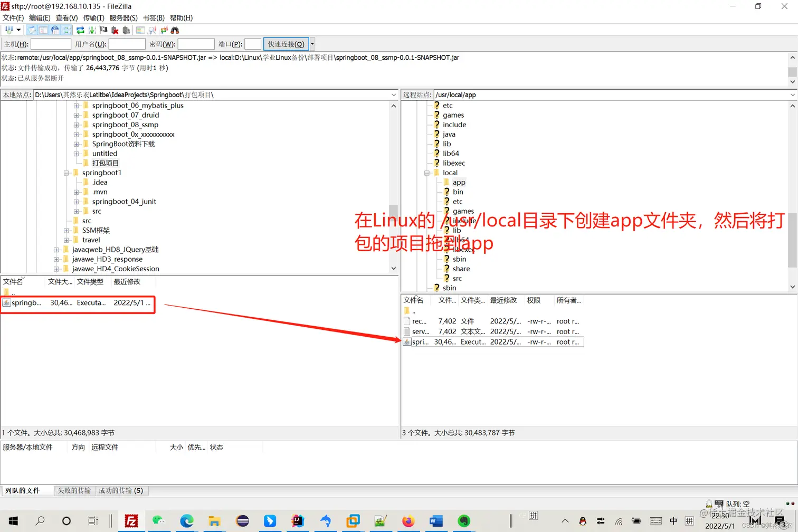Viewport: 798px width, 532px height.
Task: Toggle the remote directory tree display
Action: 55,30
